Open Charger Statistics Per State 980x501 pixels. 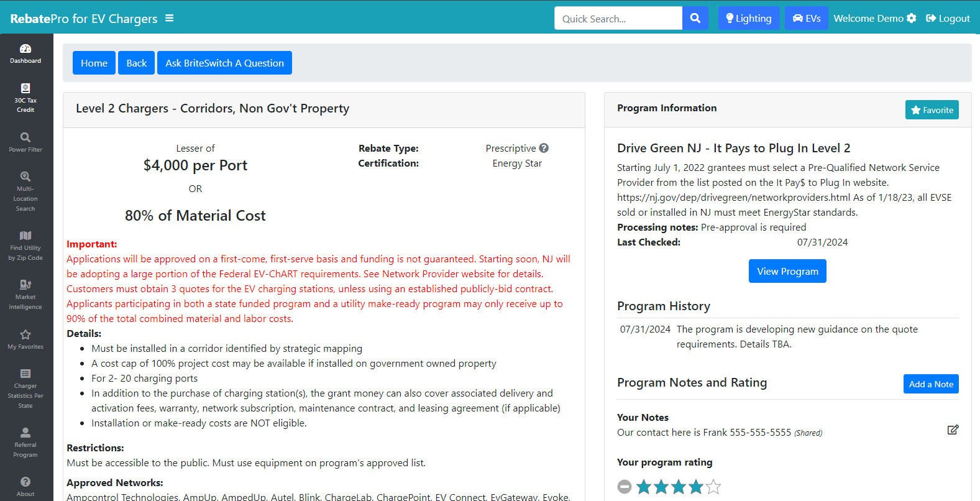pyautogui.click(x=25, y=388)
